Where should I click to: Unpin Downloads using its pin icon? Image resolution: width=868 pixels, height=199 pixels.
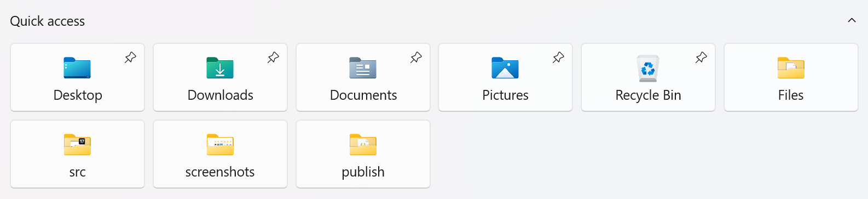coord(273,58)
